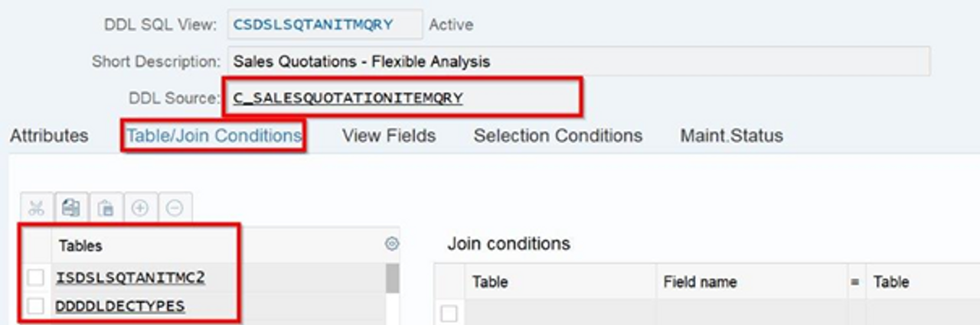Click the Copy toolbar icon
The height and width of the screenshot is (325, 980).
click(71, 207)
